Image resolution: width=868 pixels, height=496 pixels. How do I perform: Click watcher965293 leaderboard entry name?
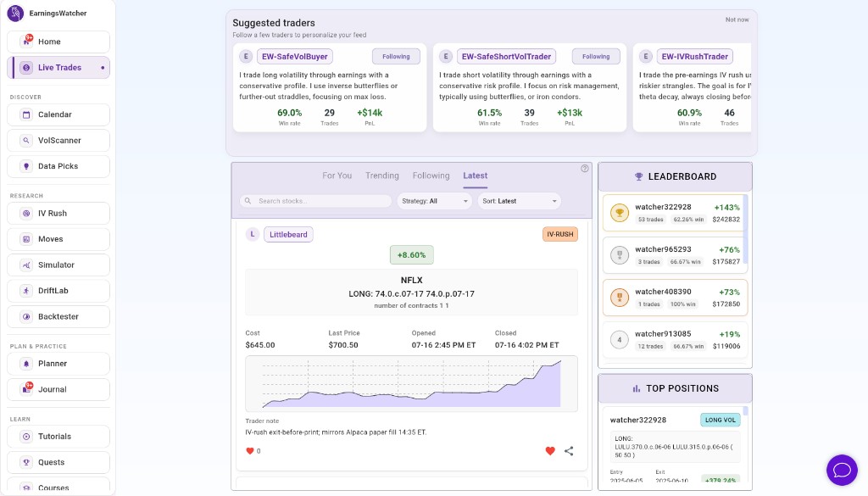click(x=663, y=249)
